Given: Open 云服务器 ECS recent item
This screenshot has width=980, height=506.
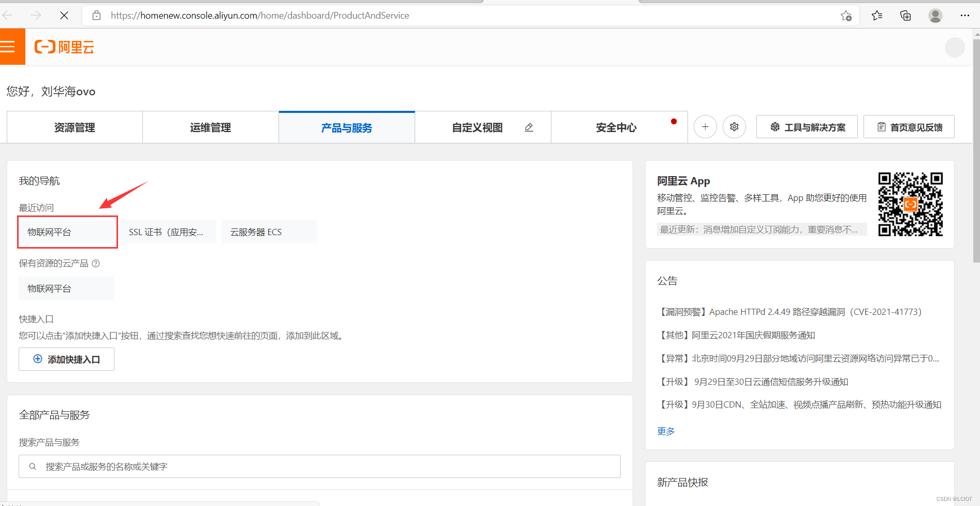Looking at the screenshot, I should 269,232.
